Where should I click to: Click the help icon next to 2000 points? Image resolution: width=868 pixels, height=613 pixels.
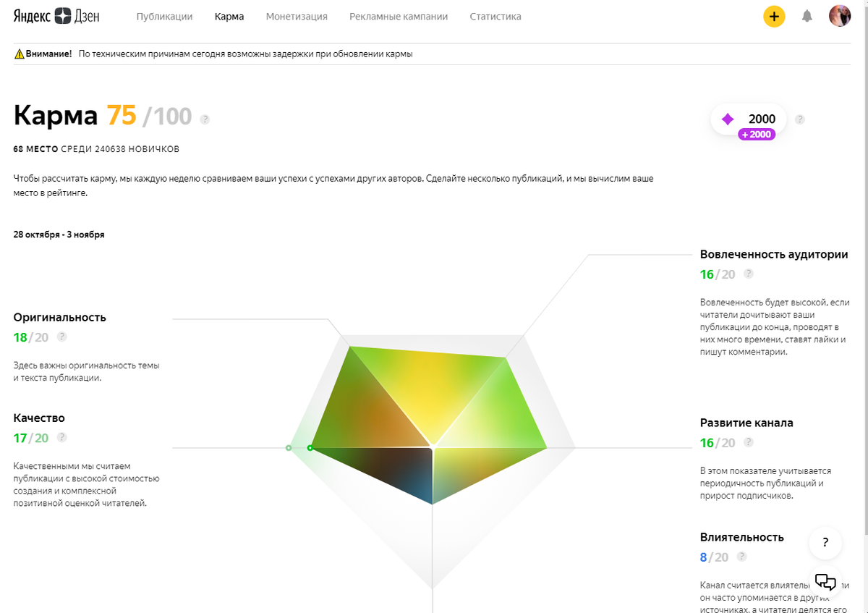pos(799,119)
